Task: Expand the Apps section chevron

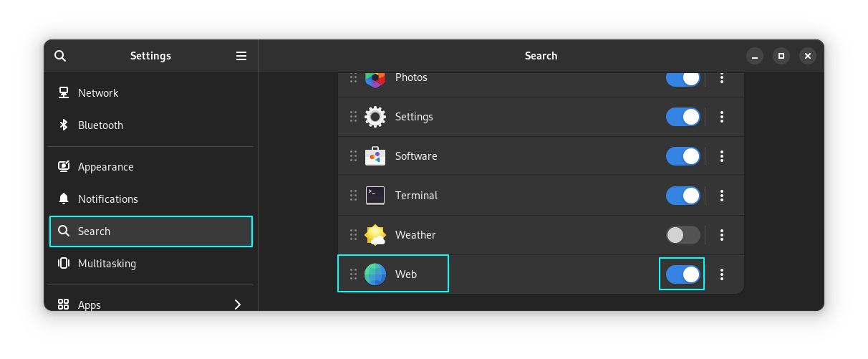Action: [x=238, y=305]
